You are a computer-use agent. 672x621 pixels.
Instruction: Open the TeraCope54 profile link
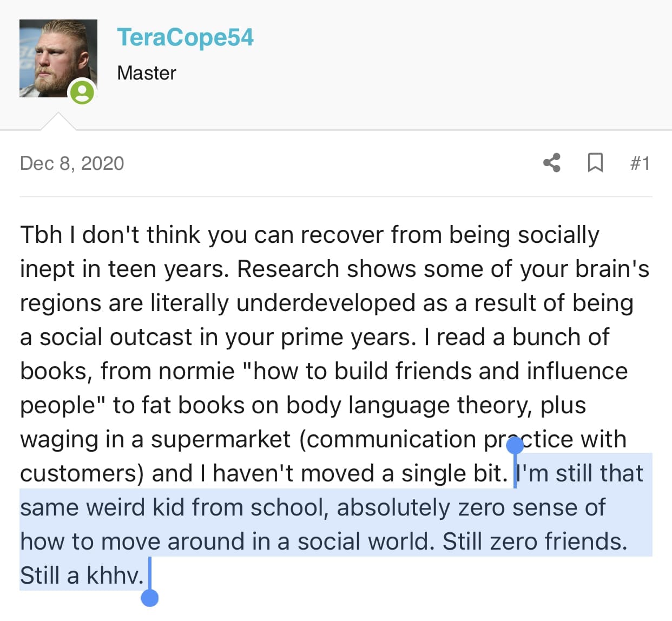(x=185, y=37)
